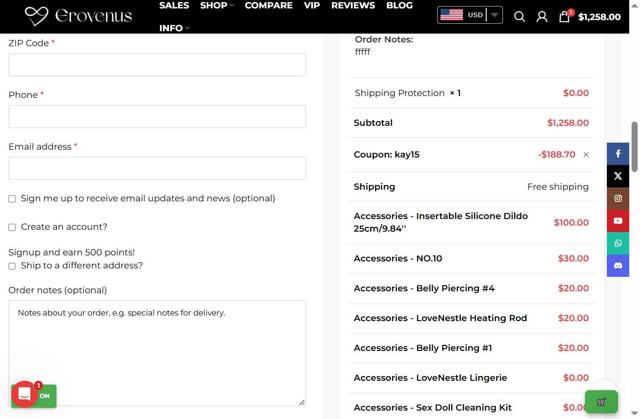
Task: Open the BLOG menu item
Action: click(x=399, y=6)
